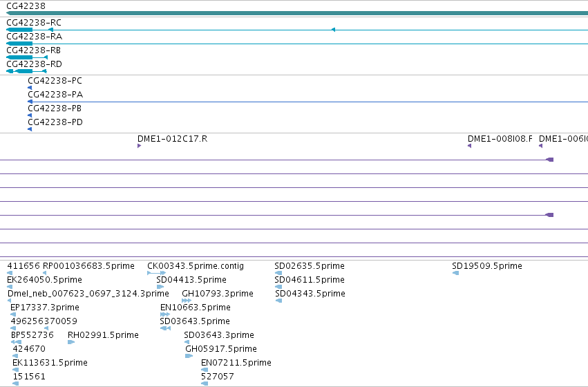Click the SD02635.5prime EST label

[310, 266]
